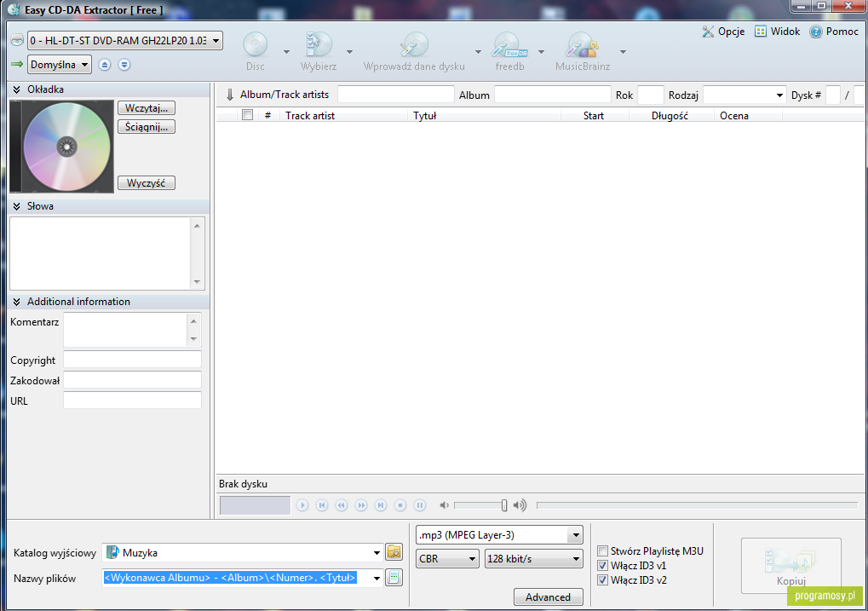Image resolution: width=868 pixels, height=611 pixels.
Task: Sort by Start column header
Action: [x=595, y=115]
